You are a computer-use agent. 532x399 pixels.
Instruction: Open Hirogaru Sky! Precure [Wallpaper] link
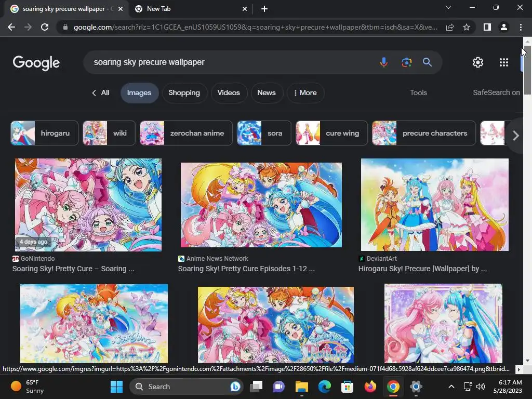tap(422, 269)
